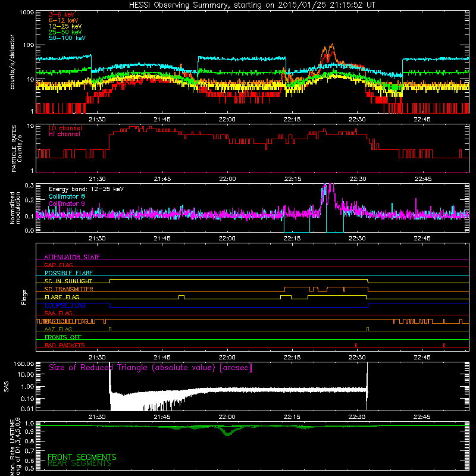Viewport: 476px width, 476px height.
Task: Click the Mon. Rate LIVETIME axis label
Action: [15, 446]
